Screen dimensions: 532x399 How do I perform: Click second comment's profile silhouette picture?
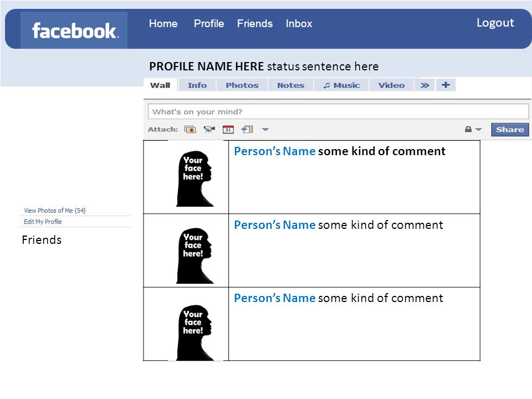[195, 255]
